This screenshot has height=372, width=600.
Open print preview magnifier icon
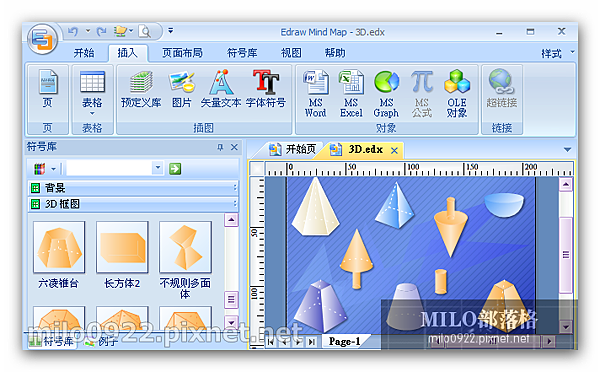[145, 32]
